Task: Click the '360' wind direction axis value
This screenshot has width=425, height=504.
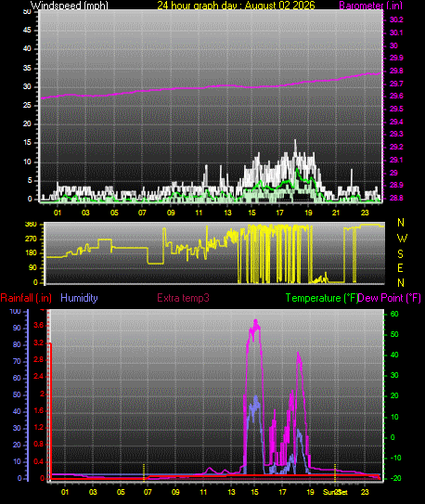Action: click(31, 225)
